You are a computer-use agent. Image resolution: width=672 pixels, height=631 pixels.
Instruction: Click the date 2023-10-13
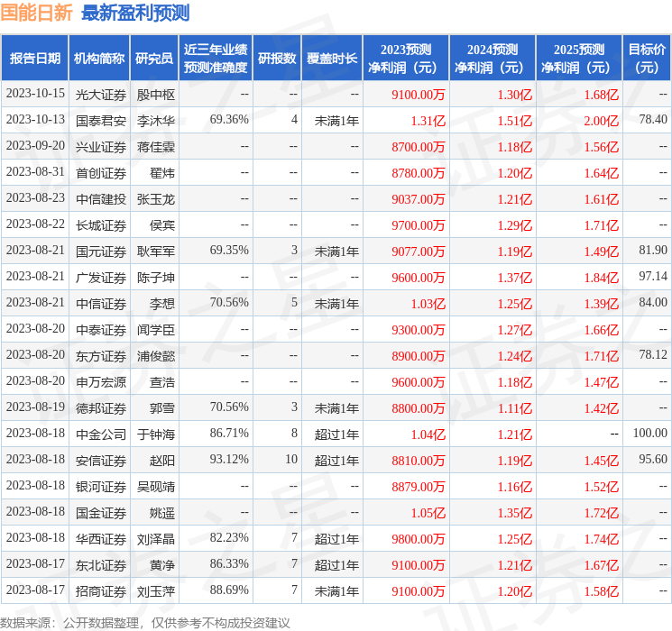35,120
